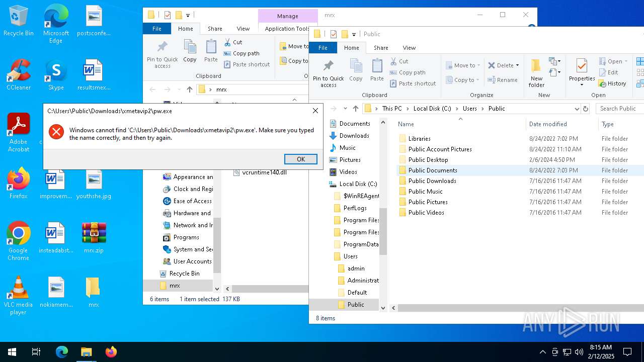Expand Properties dropdown arrow

[582, 84]
